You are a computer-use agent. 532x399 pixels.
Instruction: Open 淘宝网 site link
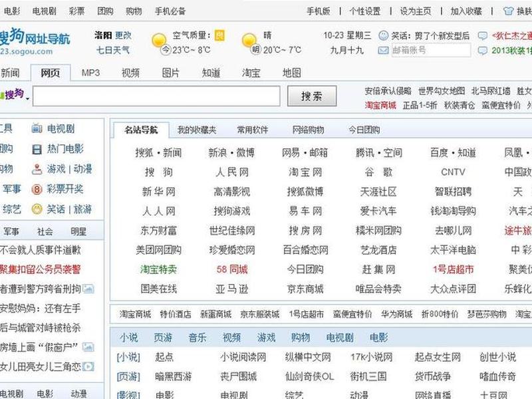(305, 172)
